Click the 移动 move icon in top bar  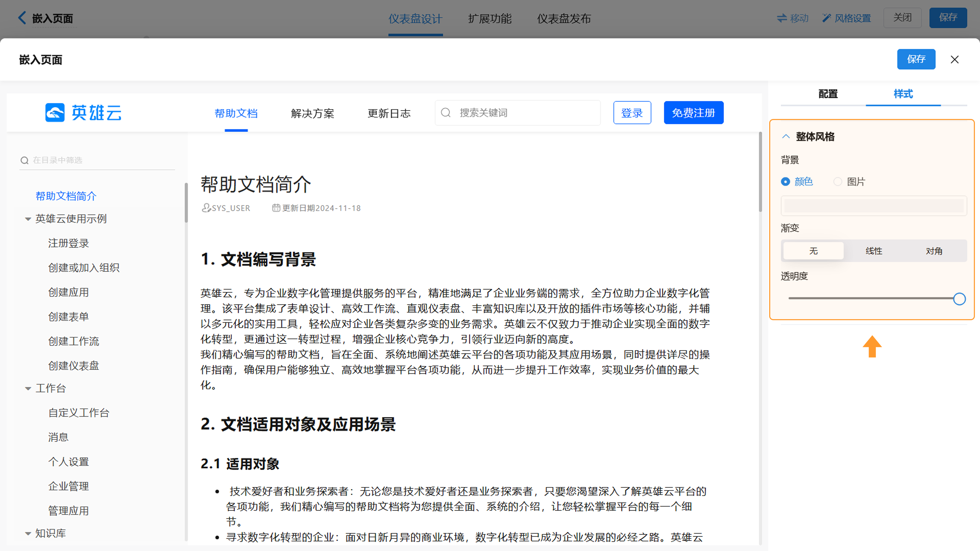pos(782,18)
